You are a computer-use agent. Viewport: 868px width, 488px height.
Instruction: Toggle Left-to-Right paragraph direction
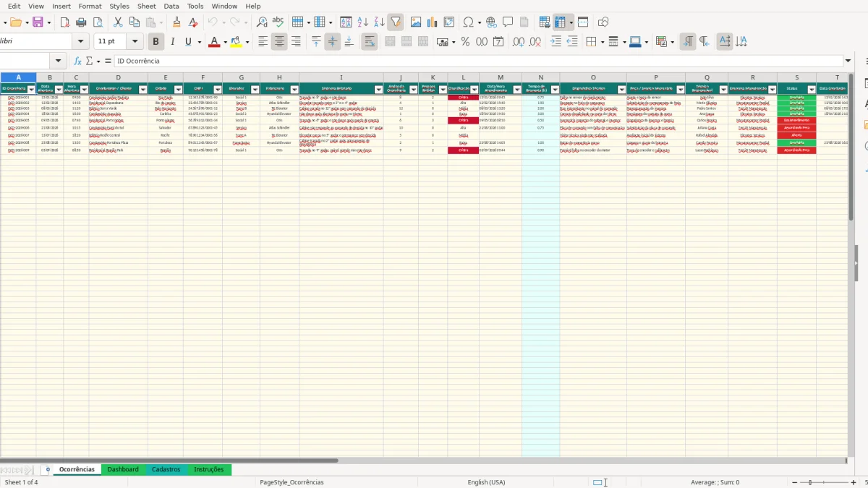(x=688, y=42)
